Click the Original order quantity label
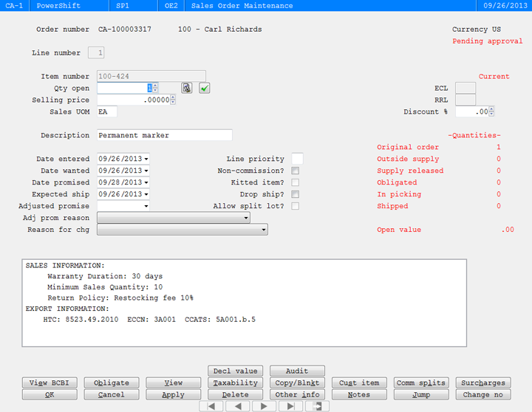Screen dimensions: 532x412 (408, 147)
